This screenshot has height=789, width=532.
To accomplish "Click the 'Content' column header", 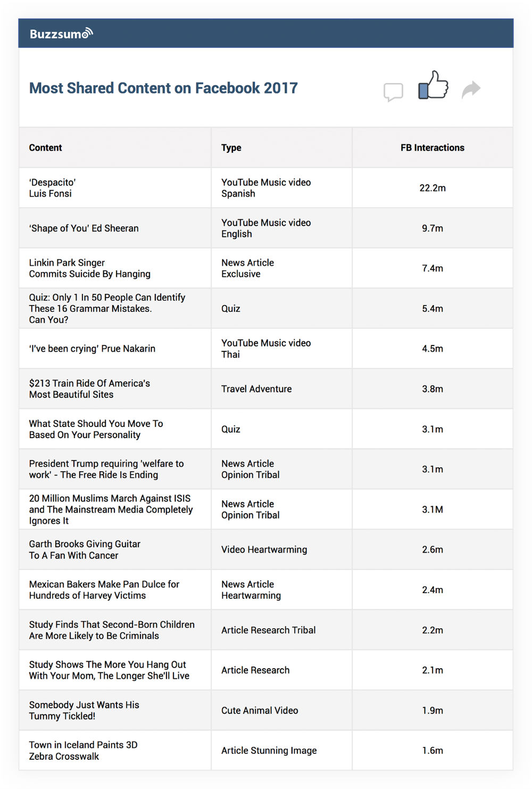I will point(46,147).
